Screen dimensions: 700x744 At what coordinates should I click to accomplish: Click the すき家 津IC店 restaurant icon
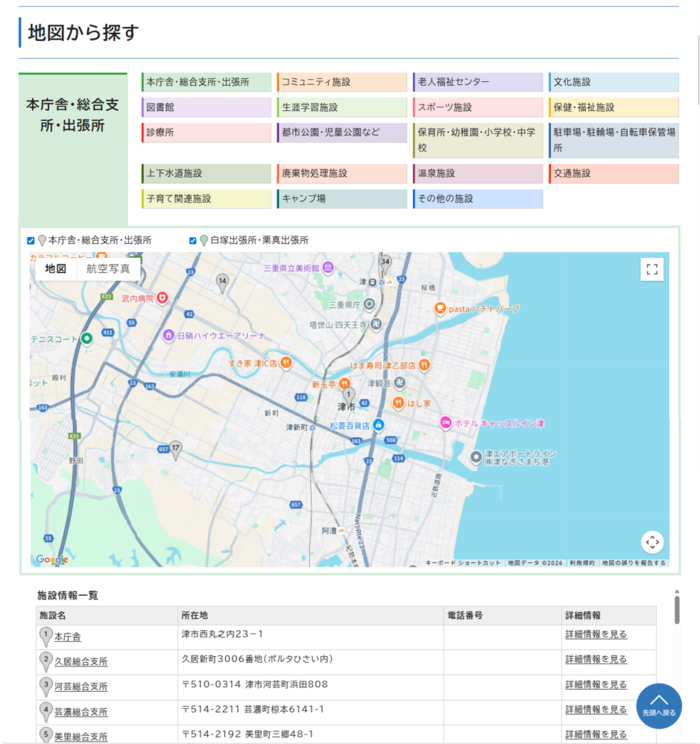tap(286, 363)
